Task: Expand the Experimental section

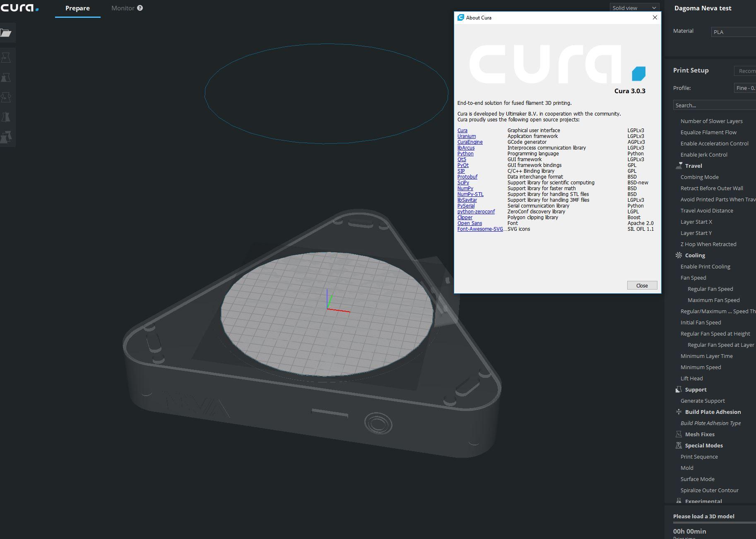Action: click(703, 501)
